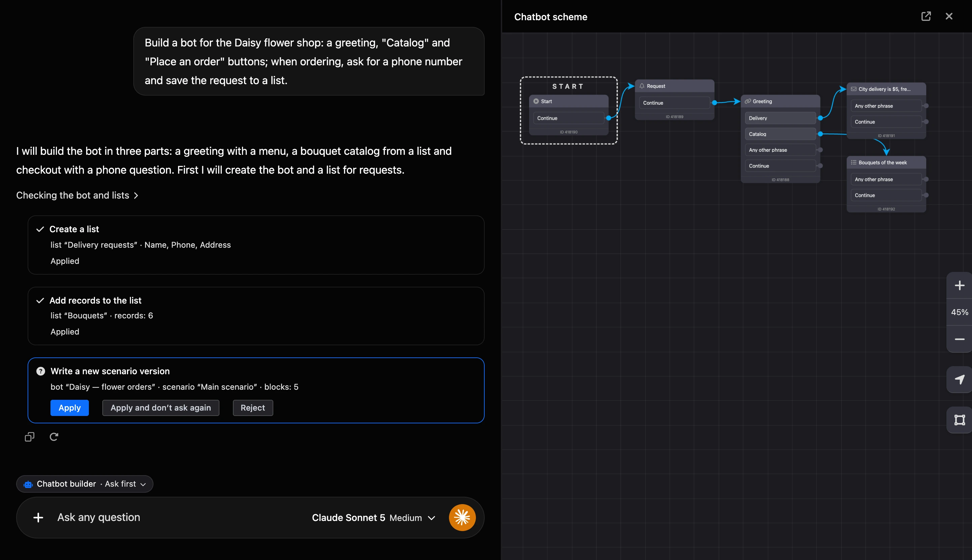
Task: Zoom out the scheme with minus icon
Action: pos(959,339)
